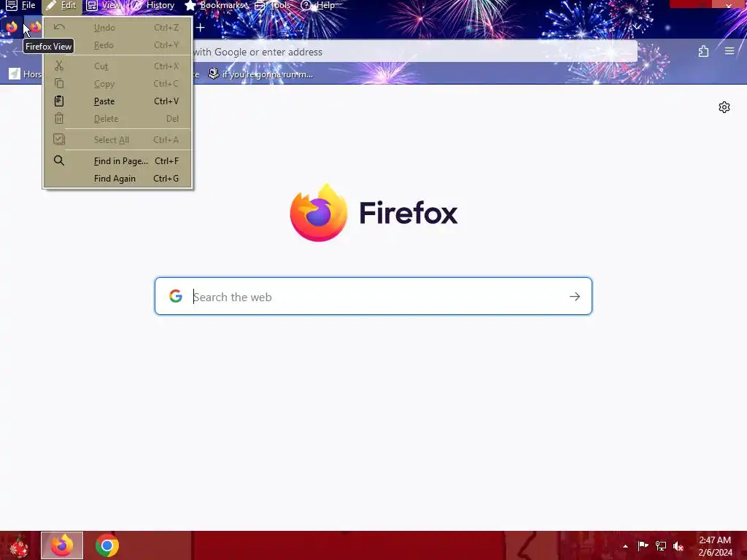Viewport: 747px width, 560px height.
Task: Open a new tab with plus button
Action: coord(201,28)
